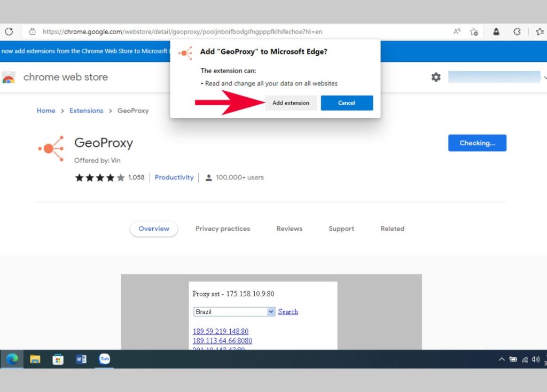547x392 pixels.
Task: Open Microsoft Edge from the taskbar
Action: (12, 359)
